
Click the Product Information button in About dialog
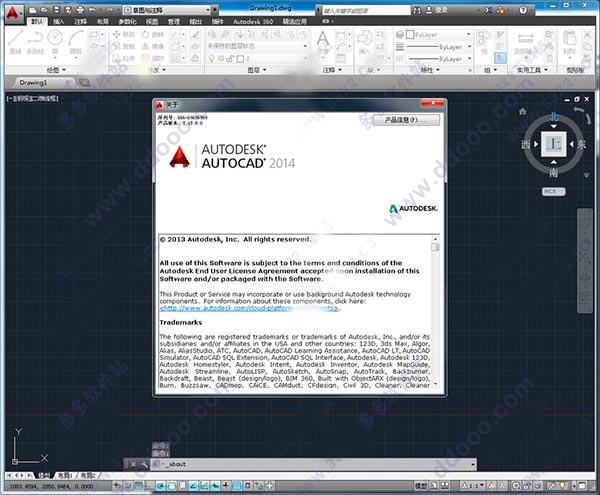coord(406,120)
